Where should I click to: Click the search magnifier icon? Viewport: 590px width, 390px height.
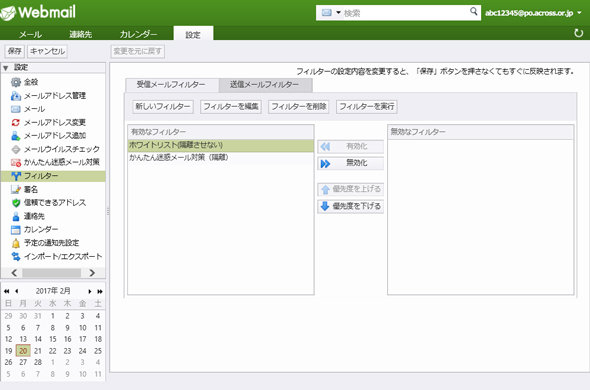pyautogui.click(x=473, y=12)
